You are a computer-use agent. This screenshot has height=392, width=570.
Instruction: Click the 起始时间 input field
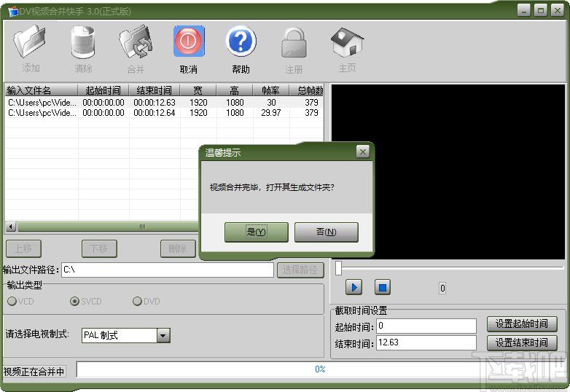(426, 326)
